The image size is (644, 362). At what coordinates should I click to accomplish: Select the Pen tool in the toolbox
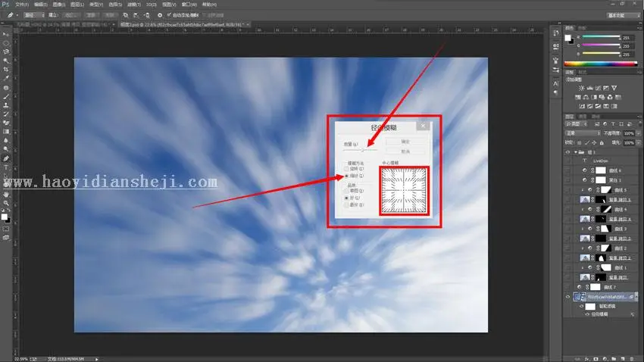point(6,158)
